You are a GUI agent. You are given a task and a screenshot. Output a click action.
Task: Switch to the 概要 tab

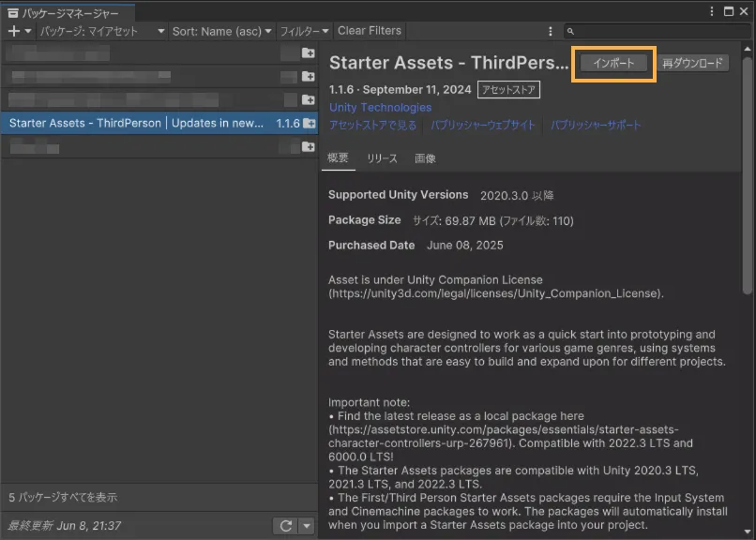(338, 158)
